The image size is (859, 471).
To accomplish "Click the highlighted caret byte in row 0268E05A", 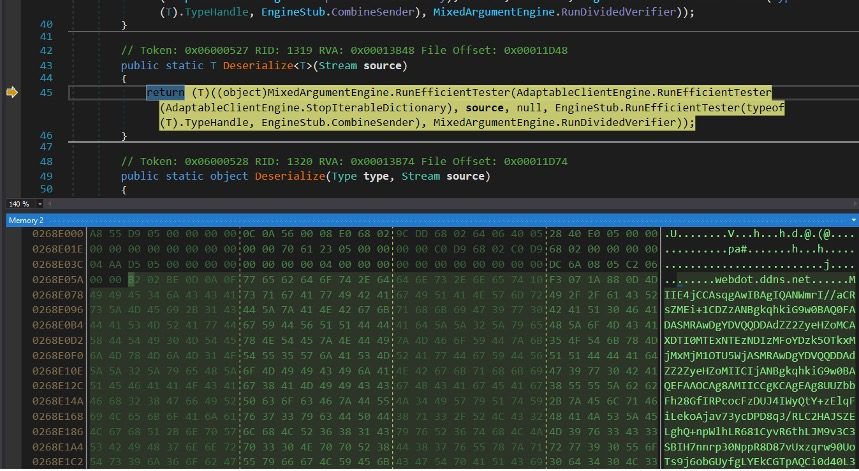I will click(131, 280).
